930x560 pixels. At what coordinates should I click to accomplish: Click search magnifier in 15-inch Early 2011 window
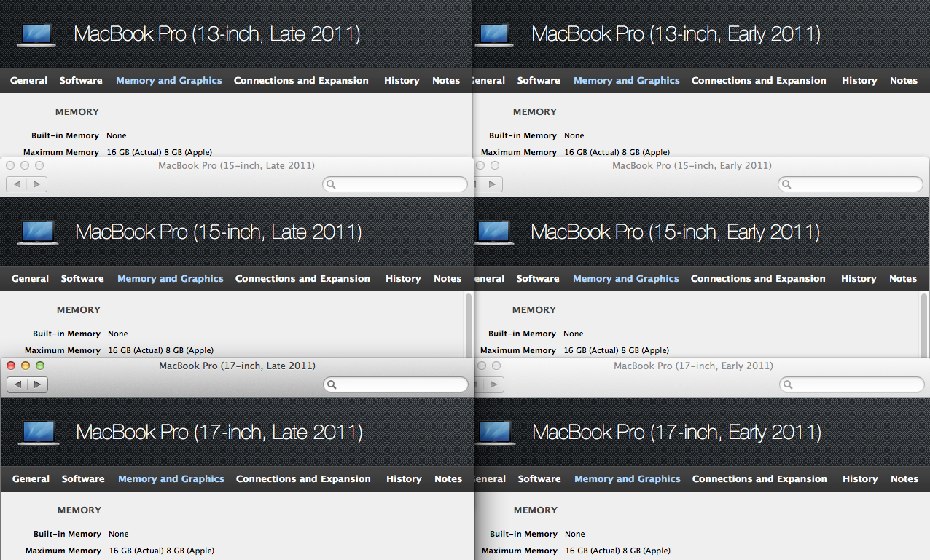[787, 185]
